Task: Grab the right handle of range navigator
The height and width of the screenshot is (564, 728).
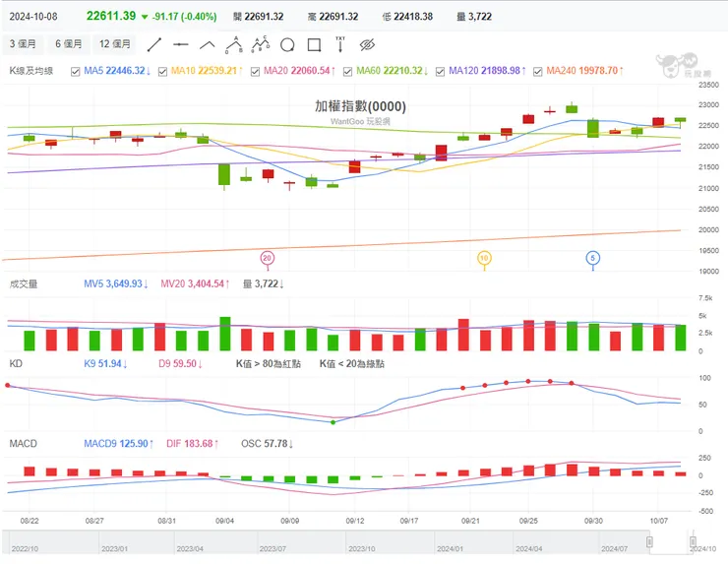Action: (x=693, y=541)
